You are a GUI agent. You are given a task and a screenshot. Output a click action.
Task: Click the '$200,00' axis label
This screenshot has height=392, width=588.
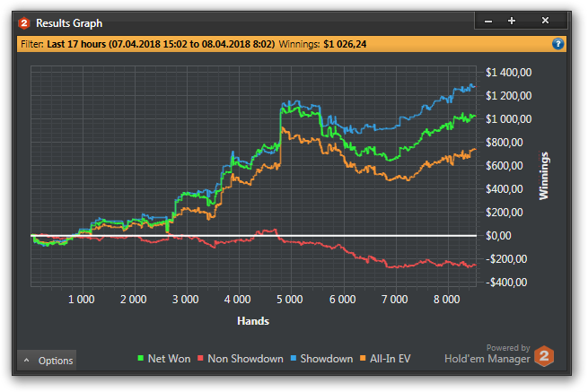(x=505, y=212)
